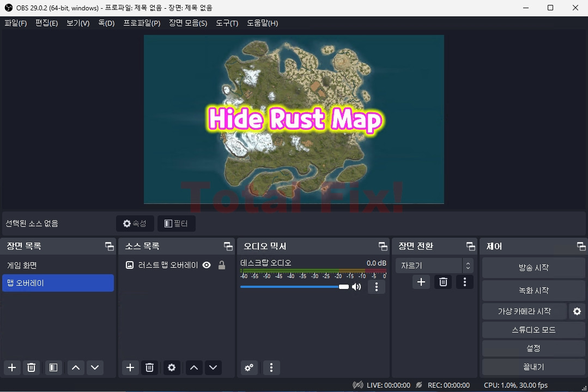Click the LIVE: 00:00:00 status
The image size is (588, 392).
click(388, 385)
